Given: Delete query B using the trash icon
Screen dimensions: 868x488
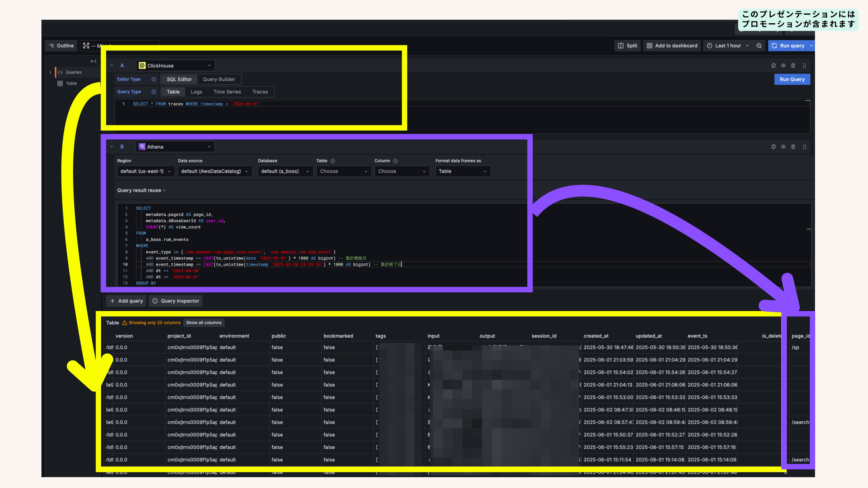Looking at the screenshot, I should [x=793, y=147].
